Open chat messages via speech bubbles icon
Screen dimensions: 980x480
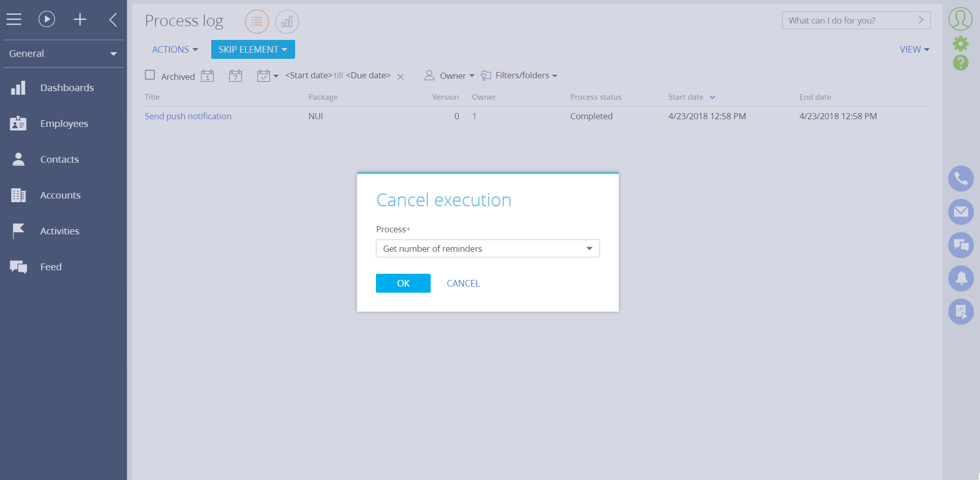point(961,245)
